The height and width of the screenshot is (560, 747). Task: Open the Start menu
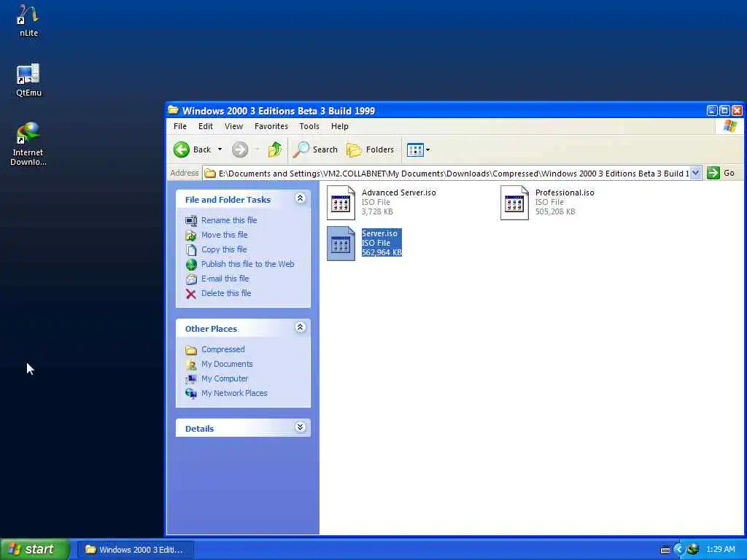[x=34, y=549]
